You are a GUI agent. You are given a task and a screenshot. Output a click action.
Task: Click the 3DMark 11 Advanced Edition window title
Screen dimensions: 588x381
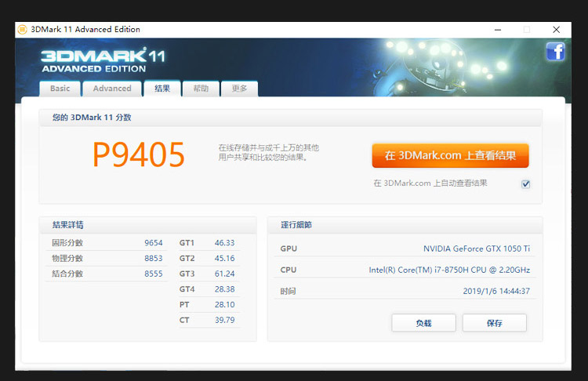tap(85, 29)
